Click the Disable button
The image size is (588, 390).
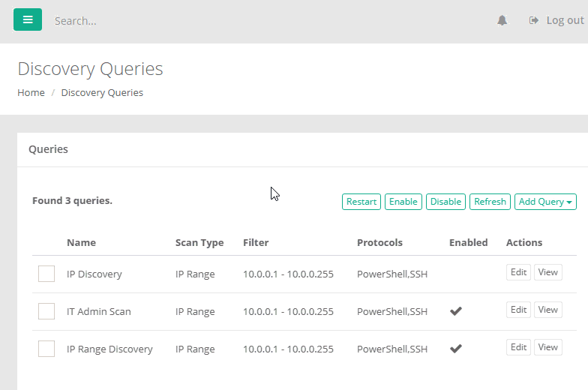coord(445,202)
